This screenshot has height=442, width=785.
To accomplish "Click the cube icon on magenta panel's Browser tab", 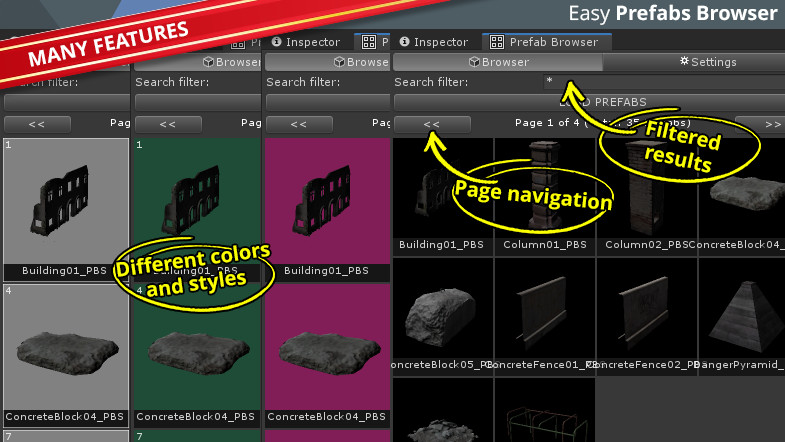I will pyautogui.click(x=339, y=62).
